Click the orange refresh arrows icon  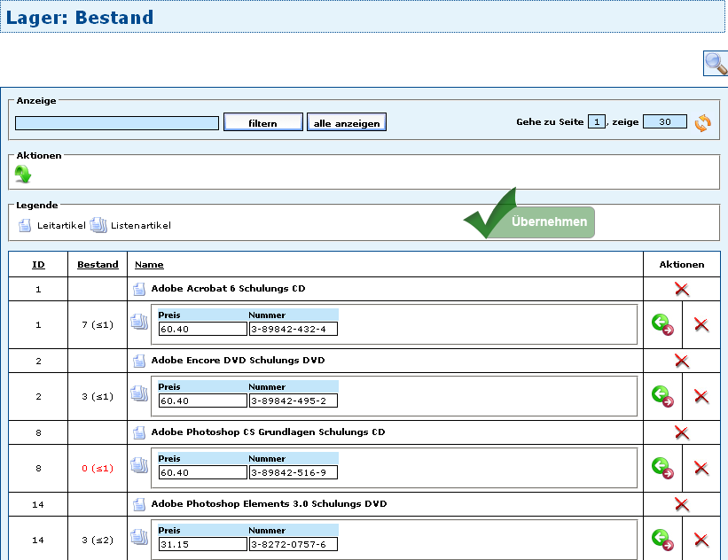pos(702,122)
